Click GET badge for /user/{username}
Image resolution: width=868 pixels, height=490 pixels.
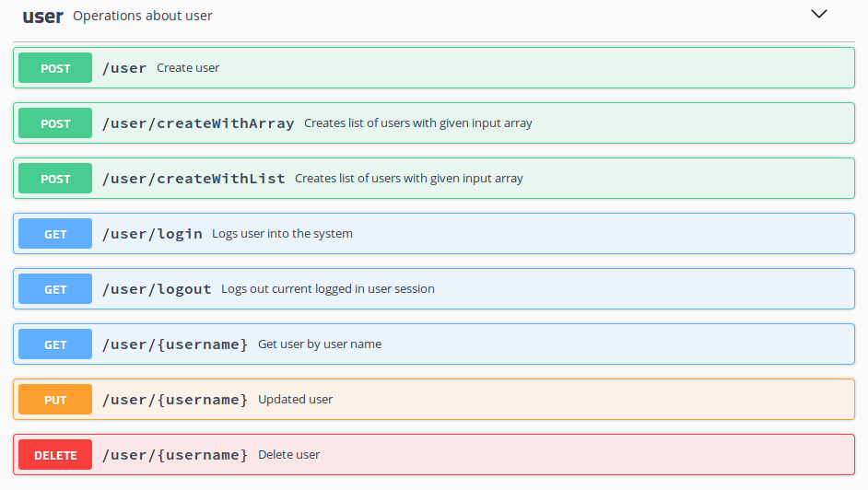(55, 344)
